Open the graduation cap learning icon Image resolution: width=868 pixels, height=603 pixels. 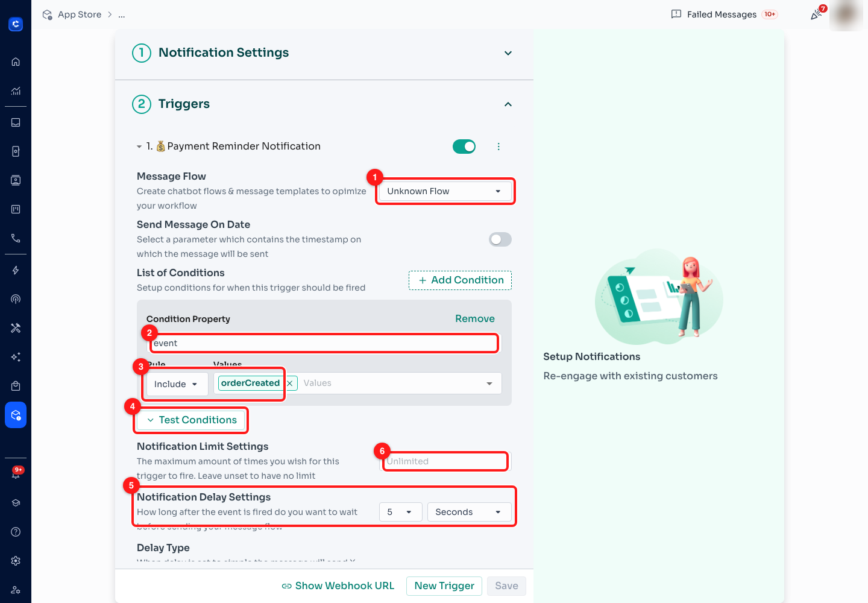pos(16,503)
